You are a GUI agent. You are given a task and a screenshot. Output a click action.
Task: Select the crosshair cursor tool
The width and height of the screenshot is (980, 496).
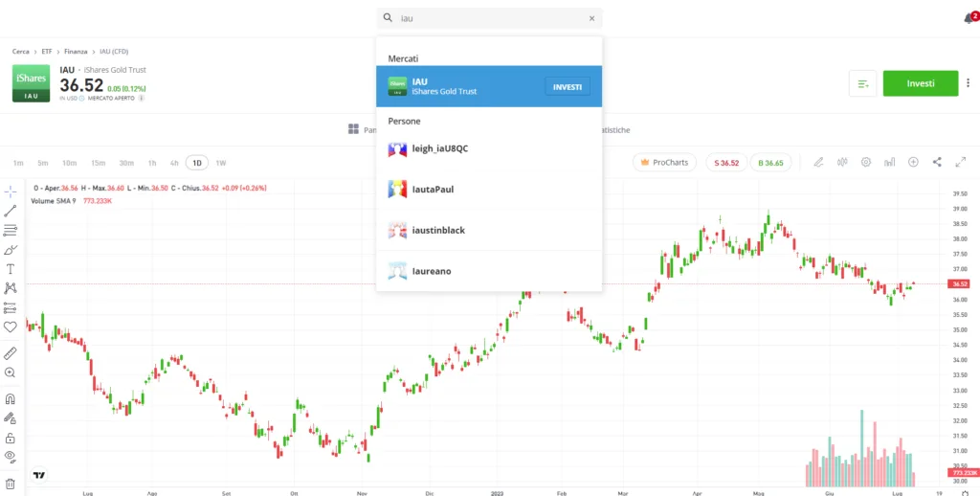10,192
